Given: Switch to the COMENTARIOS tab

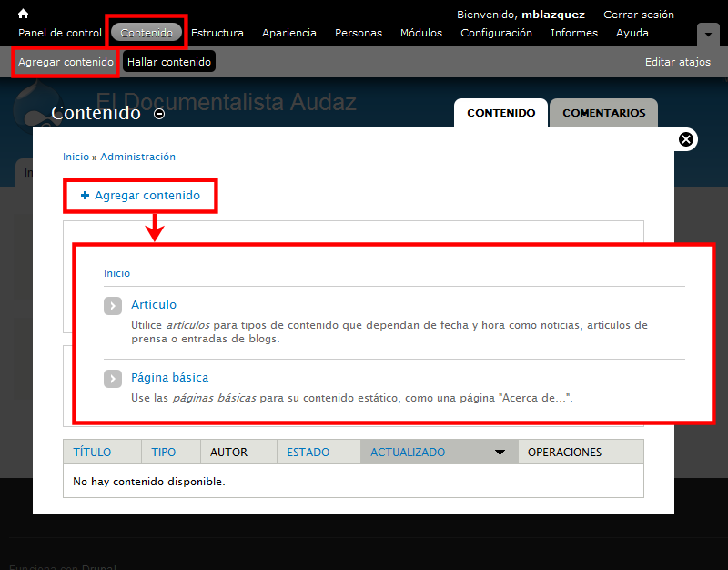Looking at the screenshot, I should click(x=603, y=113).
